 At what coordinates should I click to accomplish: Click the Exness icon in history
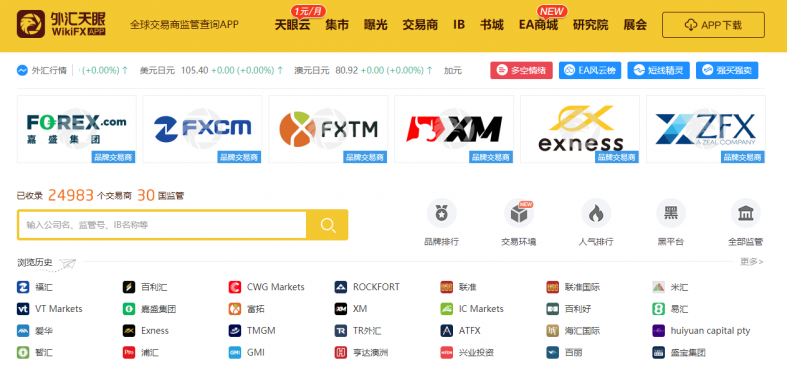128,331
